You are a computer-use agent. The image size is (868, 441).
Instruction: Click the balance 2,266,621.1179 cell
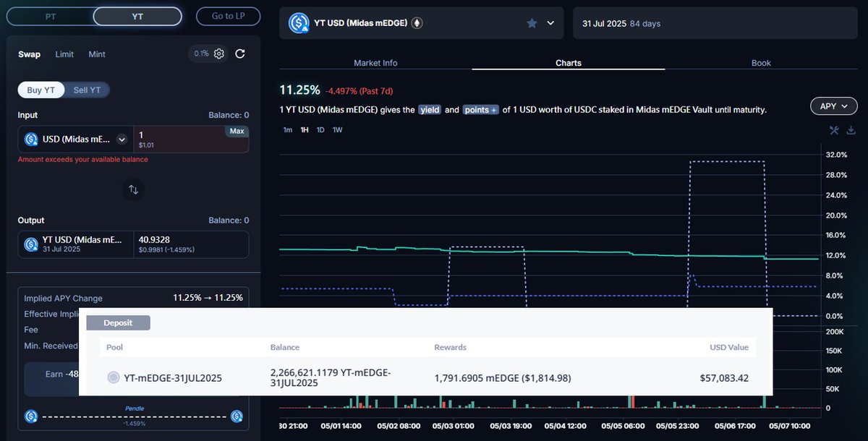pos(331,377)
